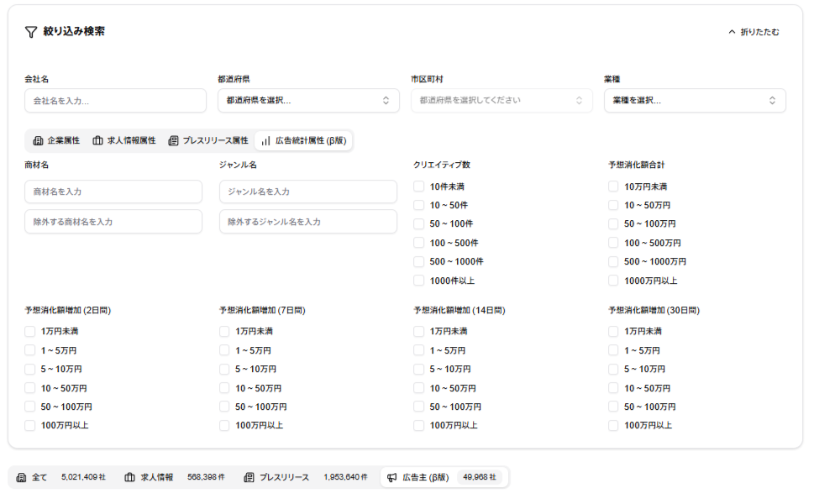Check 10万円未満 under 予想消化額合計

point(613,186)
